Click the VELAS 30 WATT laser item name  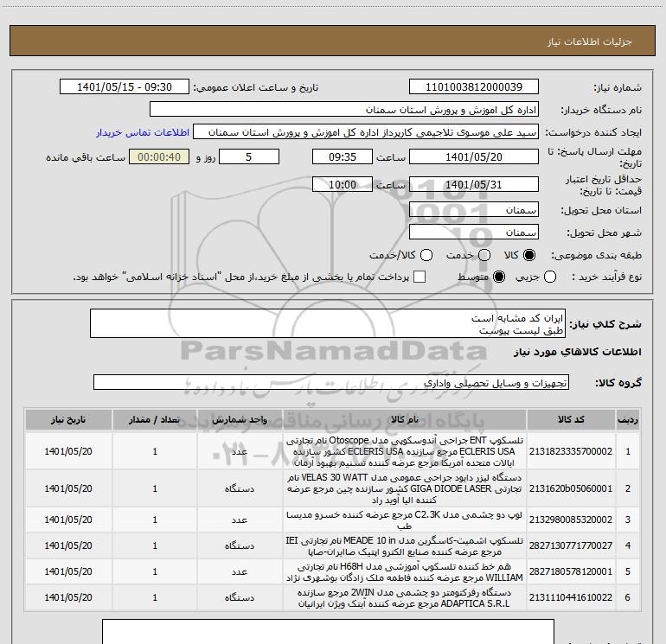pos(405,488)
